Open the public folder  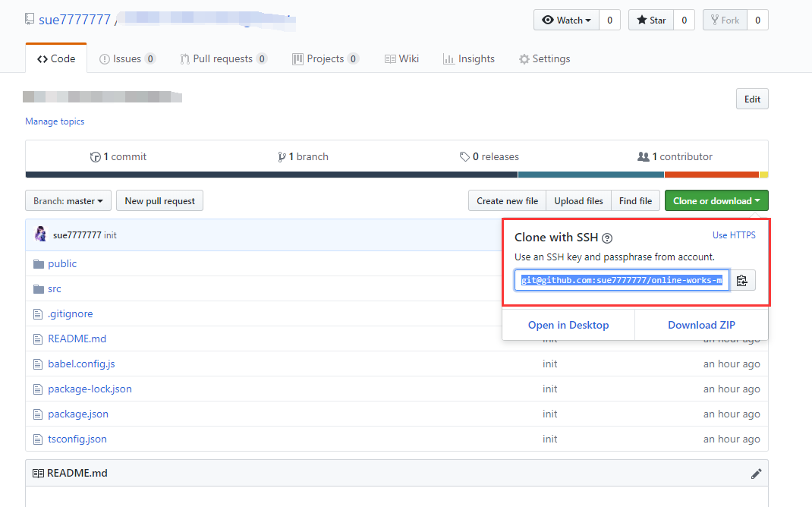[x=62, y=263]
